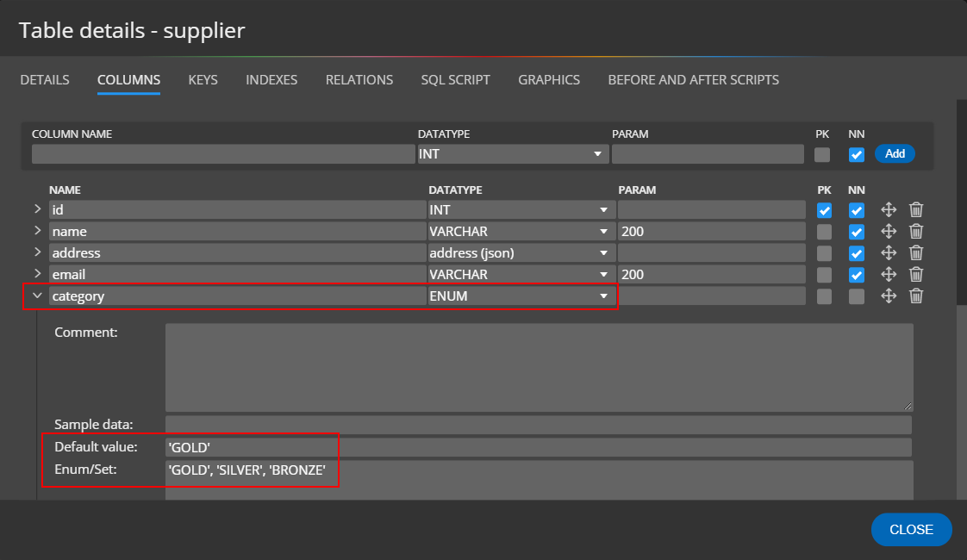Image resolution: width=967 pixels, height=560 pixels.
Task: Open the RELATIONS tab
Action: [x=359, y=79]
